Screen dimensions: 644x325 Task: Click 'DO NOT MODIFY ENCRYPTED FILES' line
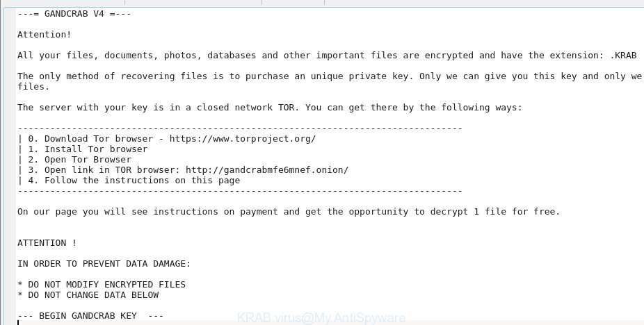coord(102,285)
